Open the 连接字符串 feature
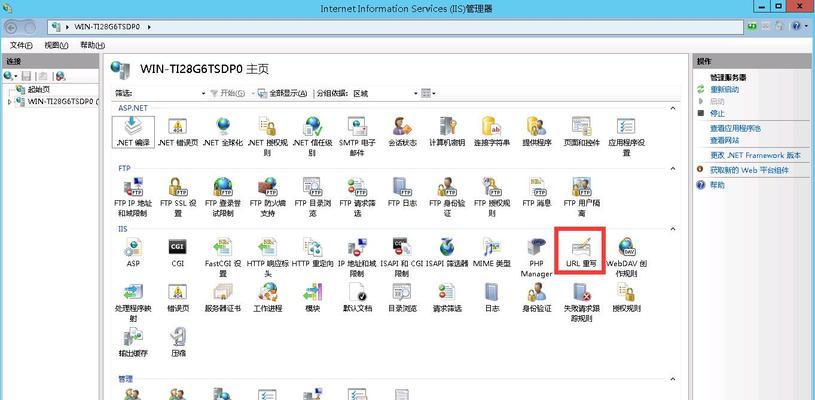 (x=492, y=131)
